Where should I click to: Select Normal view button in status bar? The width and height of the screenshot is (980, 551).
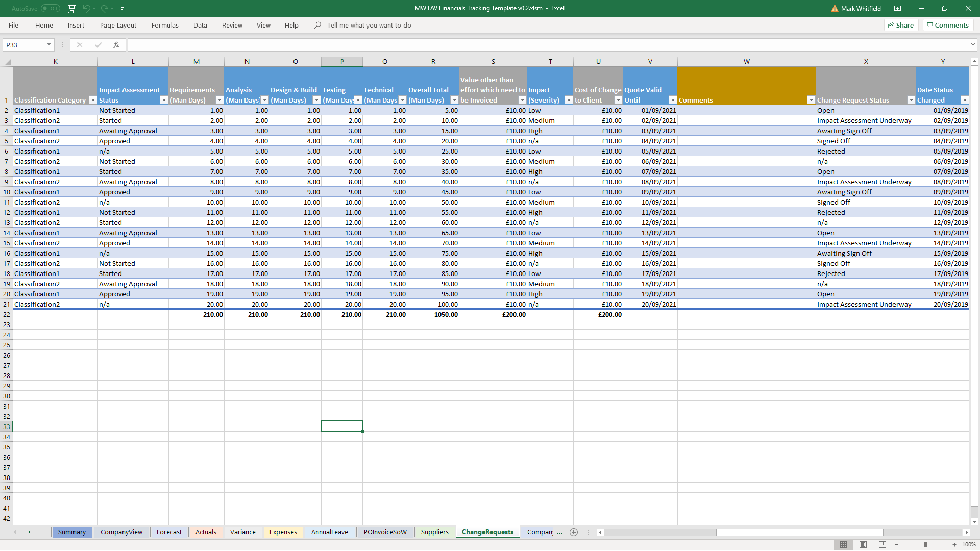coord(843,545)
